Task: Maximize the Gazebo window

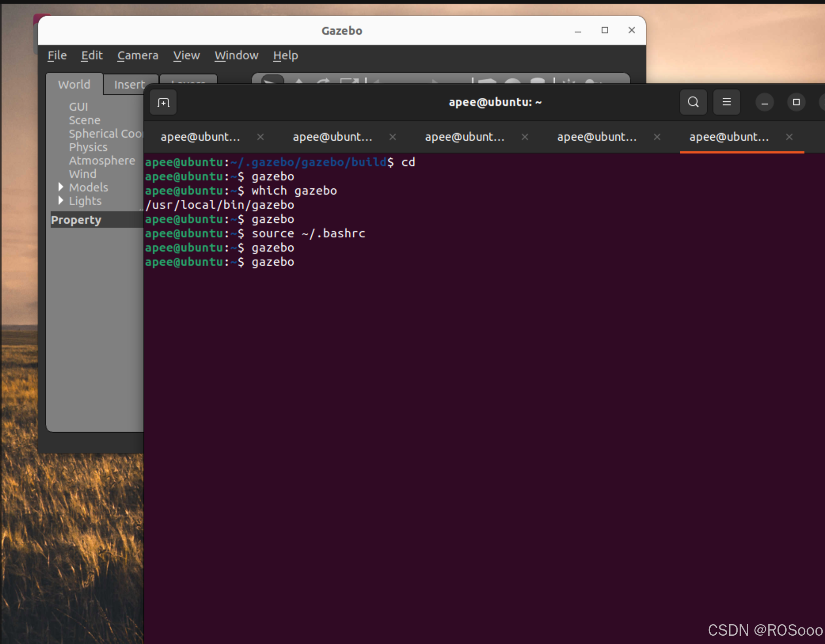Action: coord(604,30)
